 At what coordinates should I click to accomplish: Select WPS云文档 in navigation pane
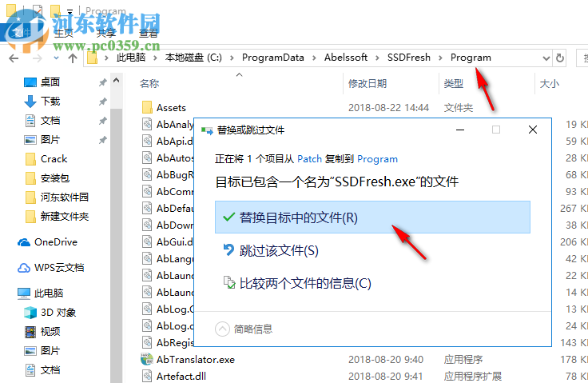(x=59, y=267)
